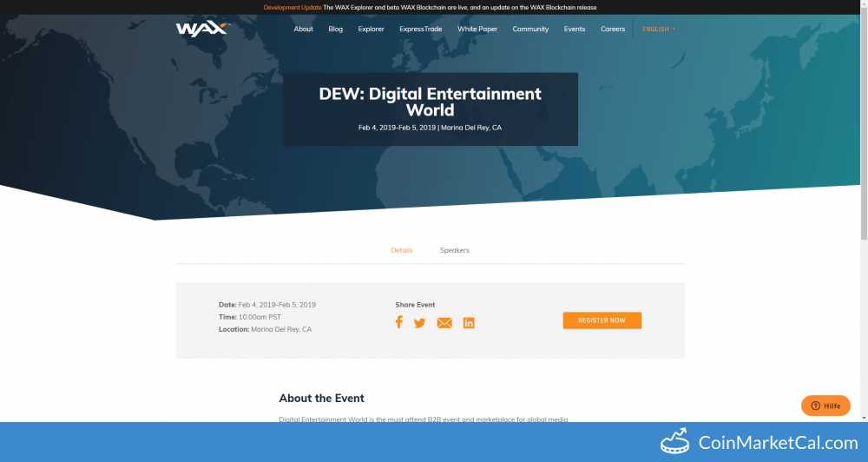Share event on Facebook icon
The width and height of the screenshot is (868, 462).
pyautogui.click(x=399, y=322)
